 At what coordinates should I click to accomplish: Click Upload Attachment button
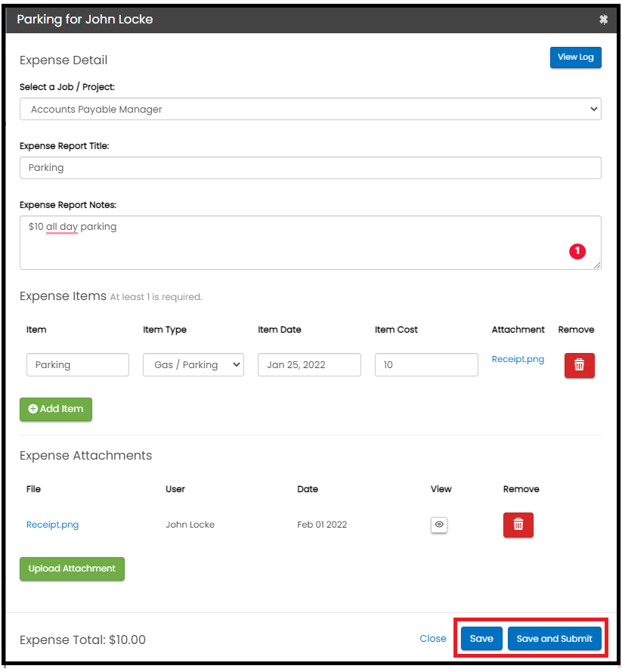point(72,568)
